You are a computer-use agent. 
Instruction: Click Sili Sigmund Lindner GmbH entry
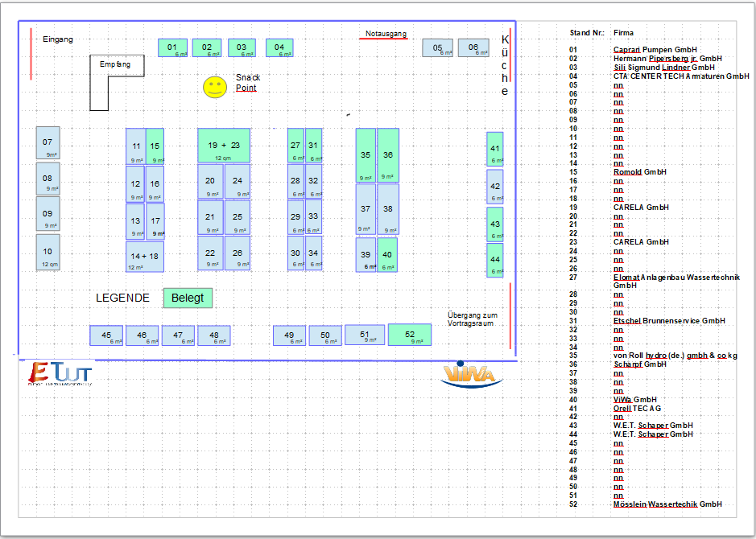coord(664,68)
